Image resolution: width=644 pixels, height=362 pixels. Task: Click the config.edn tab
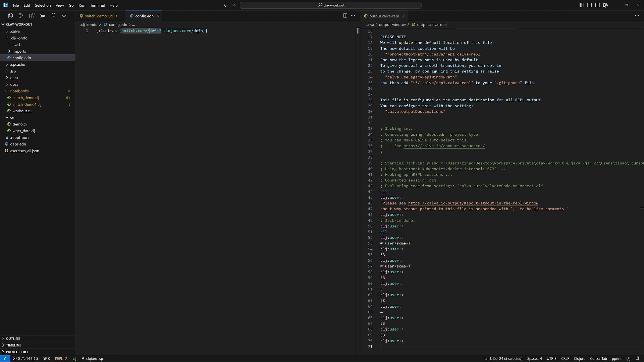(144, 15)
